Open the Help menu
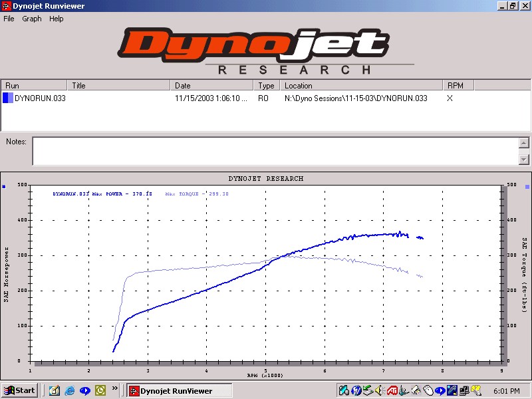 57,19
